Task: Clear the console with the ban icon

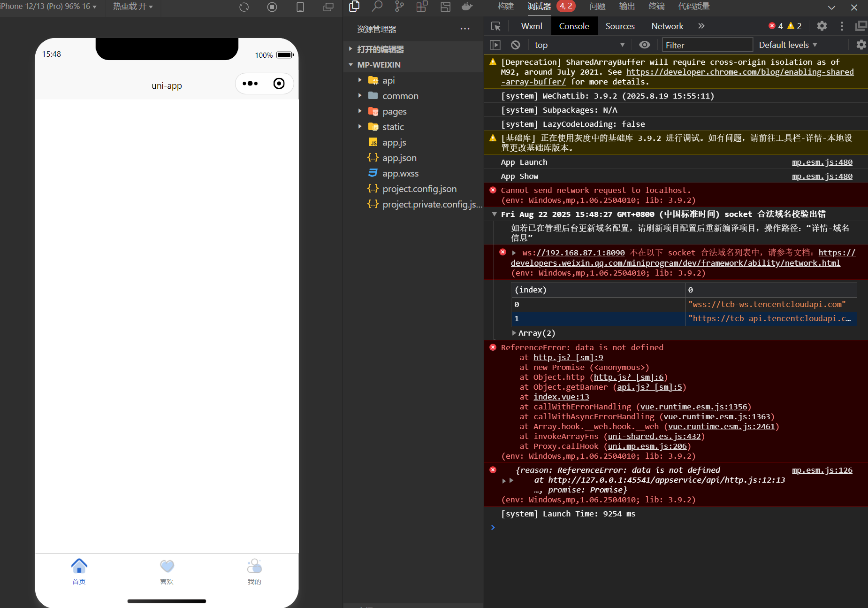Action: tap(516, 45)
